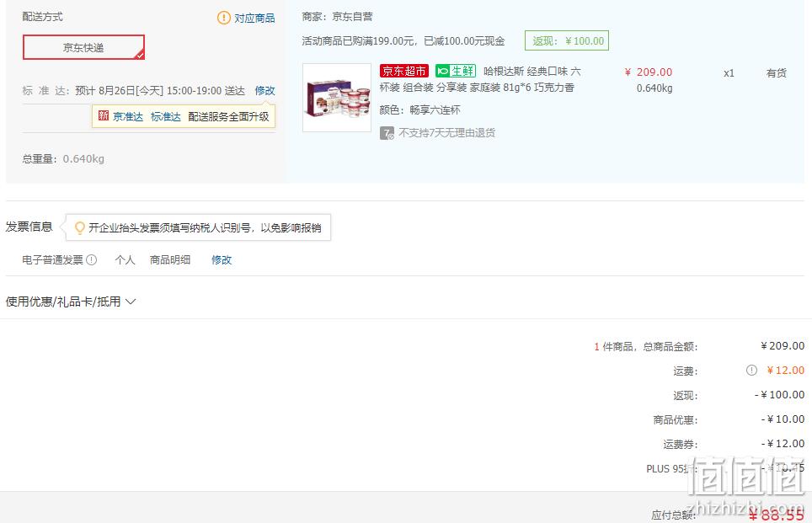Click the 有货 stock status text
The width and height of the screenshot is (812, 523).
pyautogui.click(x=777, y=73)
